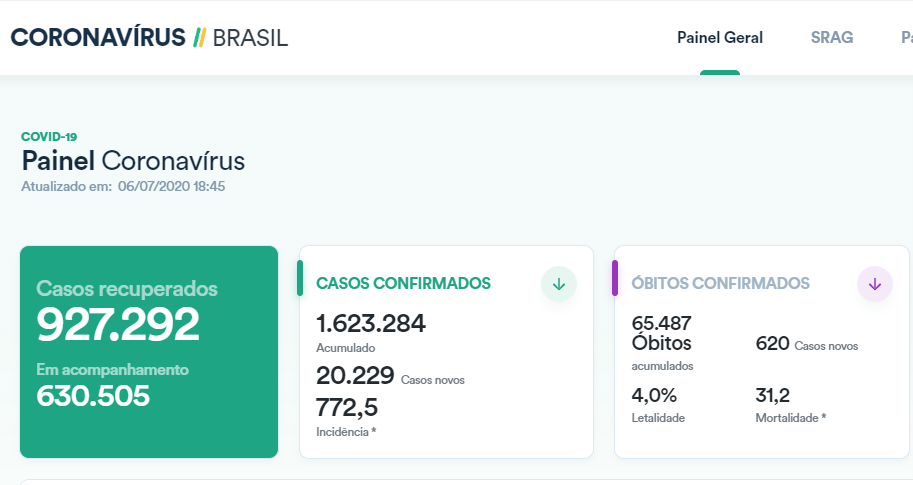Click the double-slash mark in the logo
913x485 pixels.
coord(199,38)
